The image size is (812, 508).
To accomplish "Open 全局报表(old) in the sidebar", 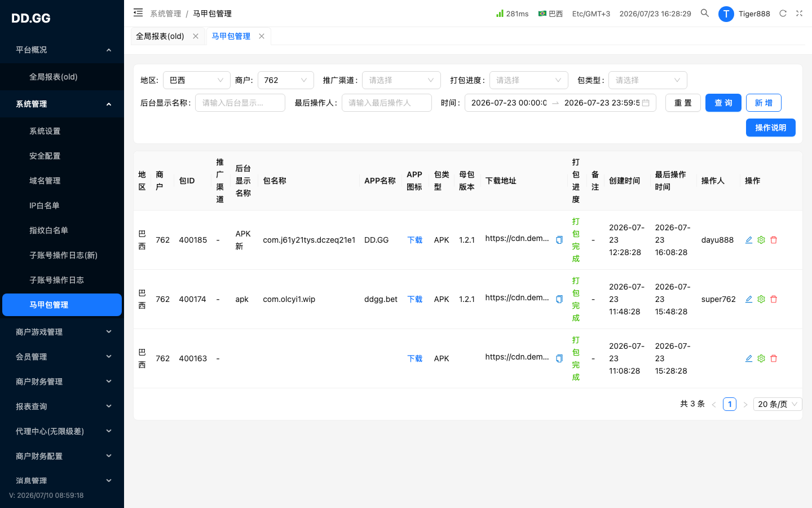I will [x=62, y=77].
